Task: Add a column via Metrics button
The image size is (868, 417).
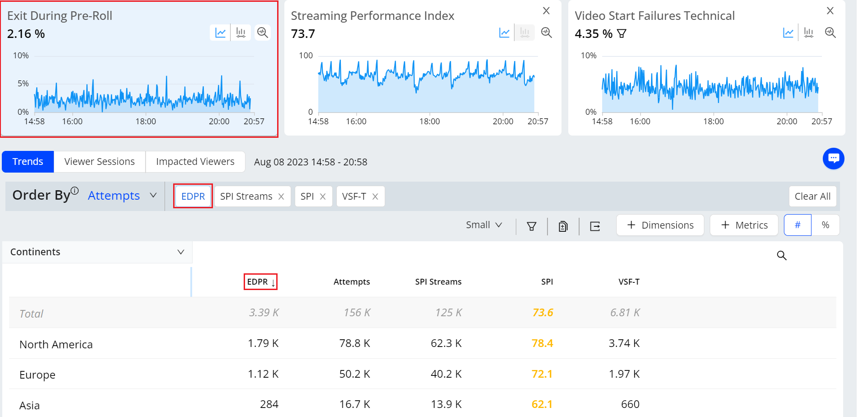Action: click(x=744, y=225)
